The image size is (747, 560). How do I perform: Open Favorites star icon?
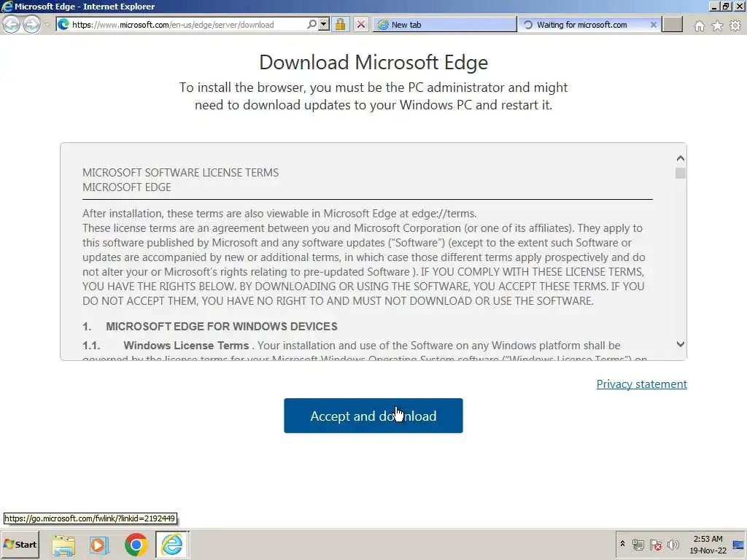click(x=717, y=26)
